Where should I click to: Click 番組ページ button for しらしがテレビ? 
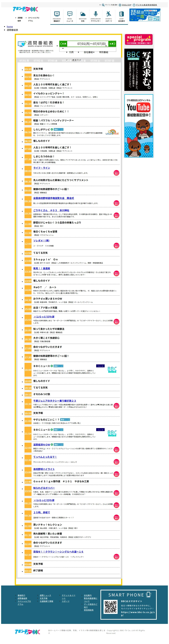(59, 130)
